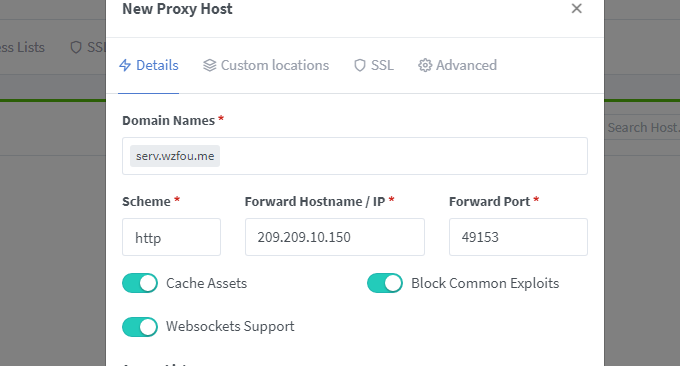Click the shield icon beside SSL in dialog

(360, 65)
